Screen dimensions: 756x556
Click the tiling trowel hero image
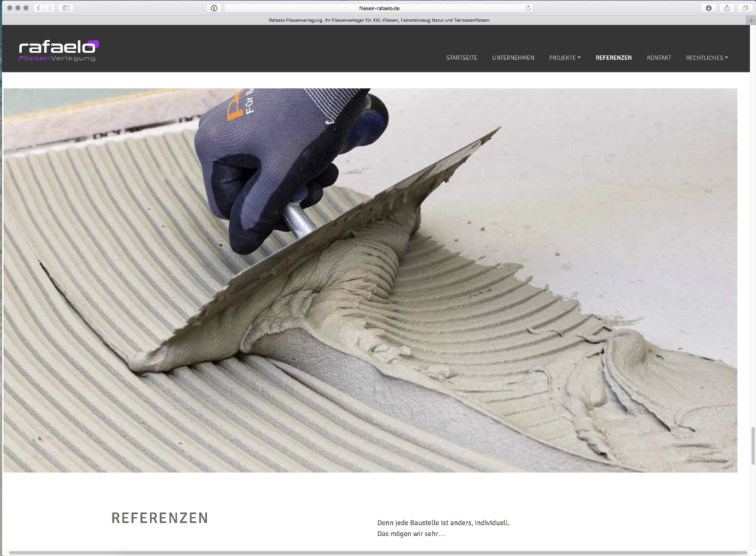[x=370, y=281]
